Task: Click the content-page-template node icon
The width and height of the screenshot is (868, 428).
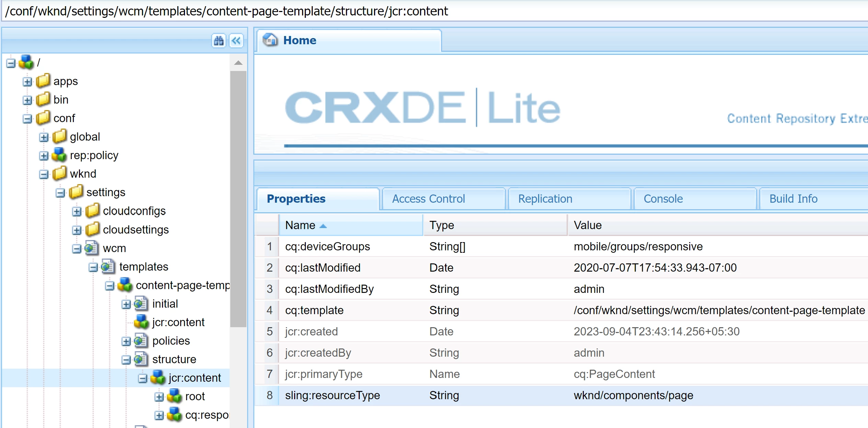Action: click(125, 285)
